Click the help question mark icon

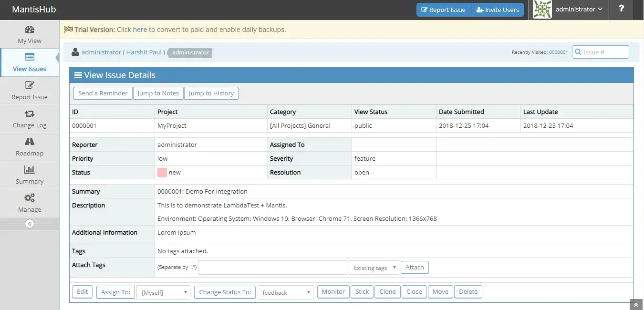click(621, 9)
